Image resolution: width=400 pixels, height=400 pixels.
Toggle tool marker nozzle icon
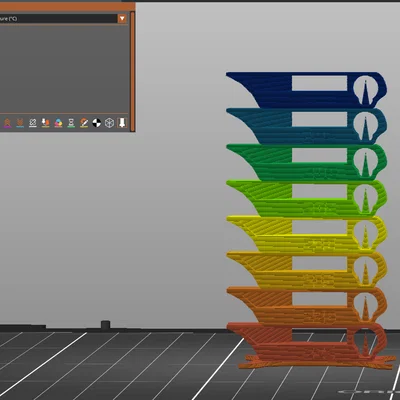(x=122, y=123)
